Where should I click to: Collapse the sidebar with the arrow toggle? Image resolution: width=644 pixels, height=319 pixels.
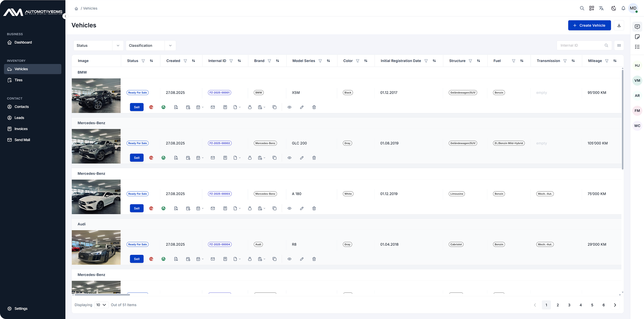[65, 16]
